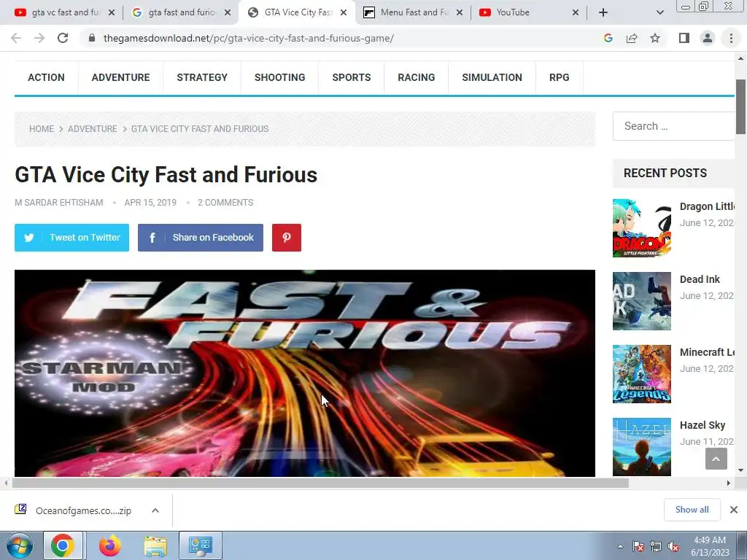Viewport: 747px width, 560px height.
Task: Open the SHOOTING category menu
Action: tap(279, 77)
